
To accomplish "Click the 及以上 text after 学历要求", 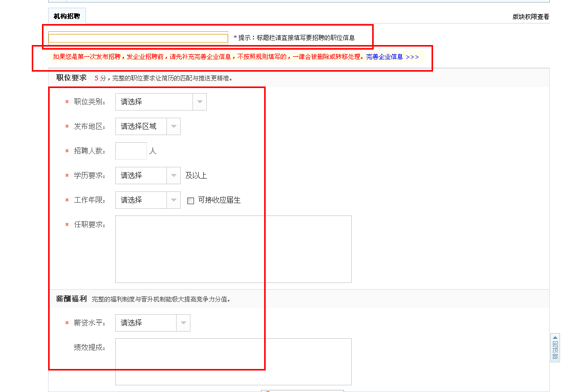I will [196, 176].
